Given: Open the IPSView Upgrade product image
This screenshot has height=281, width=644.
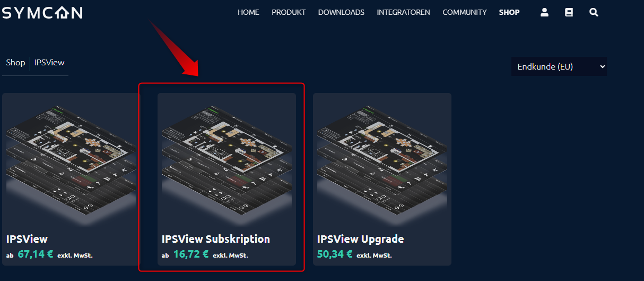Looking at the screenshot, I should point(382,159).
